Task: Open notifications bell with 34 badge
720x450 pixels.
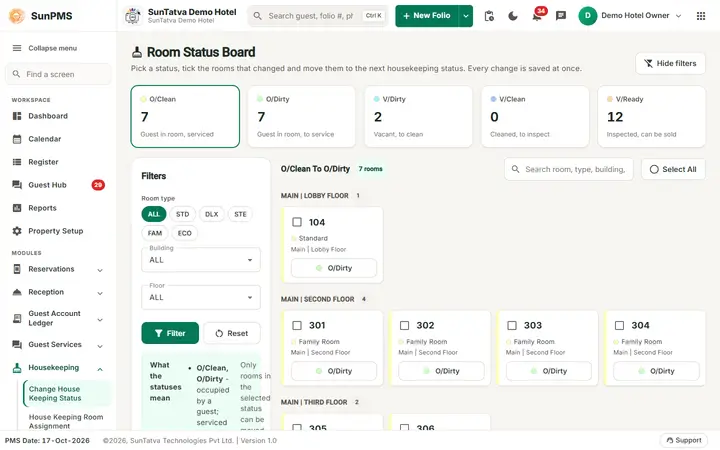Action: (x=537, y=15)
